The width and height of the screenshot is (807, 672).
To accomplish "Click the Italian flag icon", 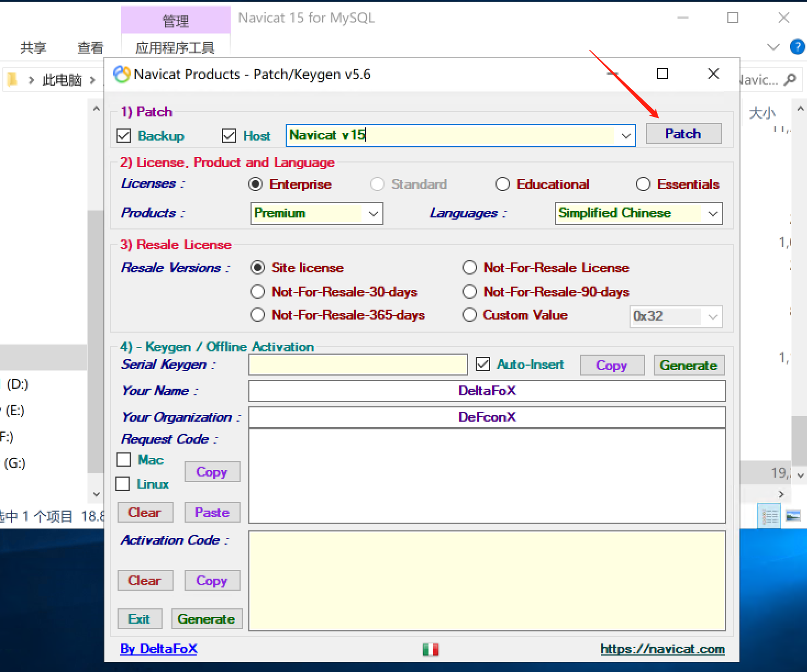I will 430,649.
